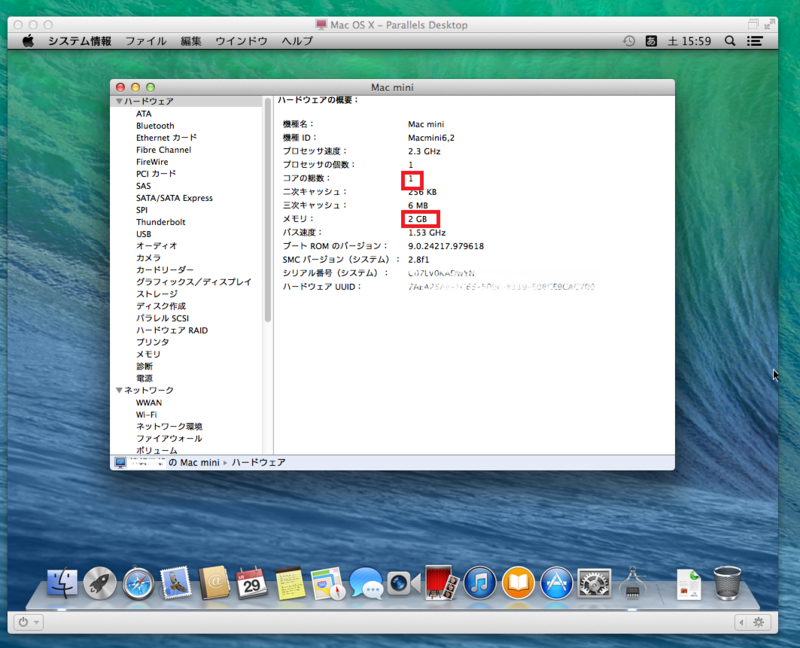Select ATA in the sidebar
Viewport: 800px width, 648px height.
[144, 113]
